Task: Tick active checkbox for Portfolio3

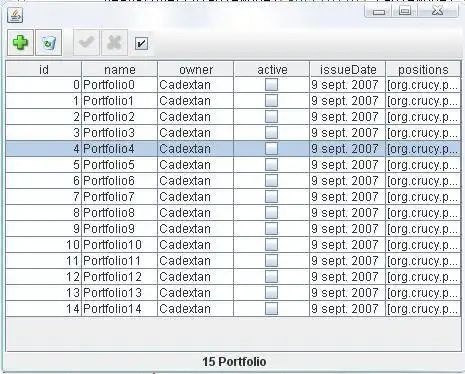Action: click(271, 133)
